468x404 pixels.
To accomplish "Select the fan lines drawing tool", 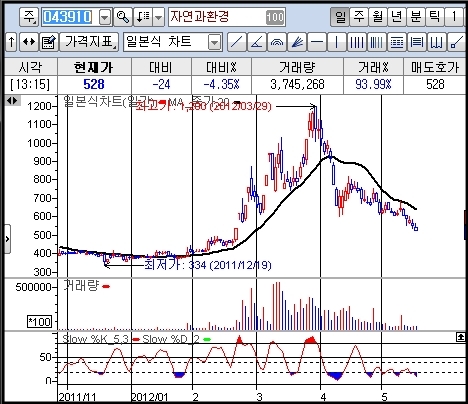I will [x=297, y=42].
